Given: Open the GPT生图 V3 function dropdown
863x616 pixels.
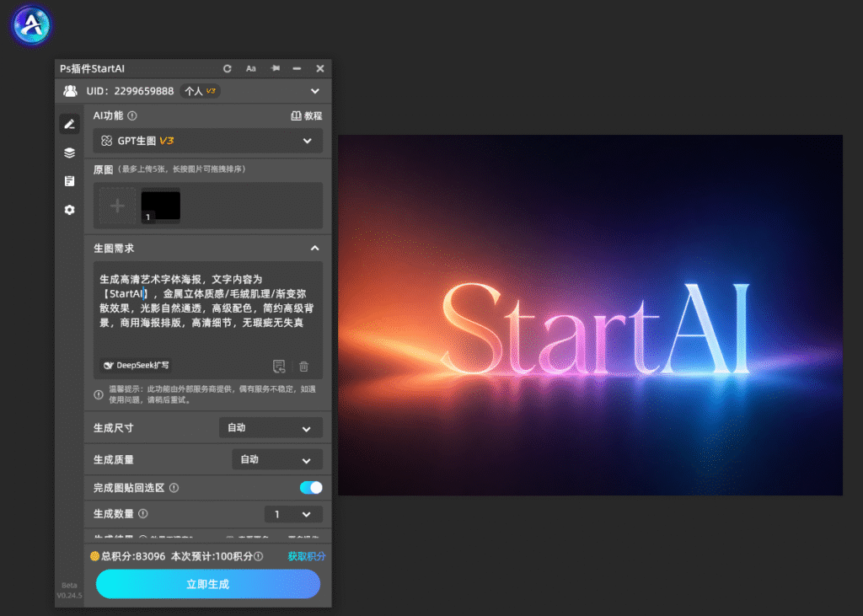Looking at the screenshot, I should (x=208, y=141).
